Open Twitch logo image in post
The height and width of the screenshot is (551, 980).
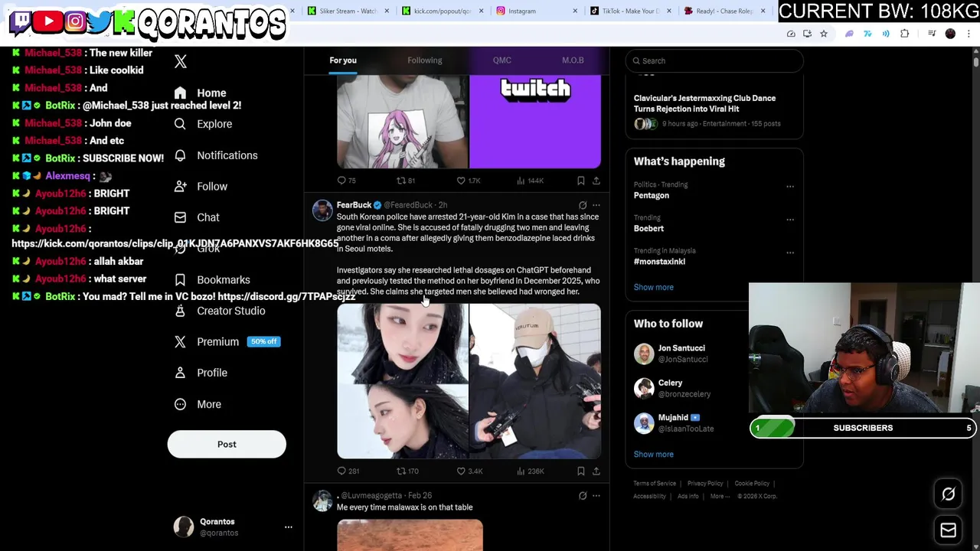pyautogui.click(x=535, y=121)
